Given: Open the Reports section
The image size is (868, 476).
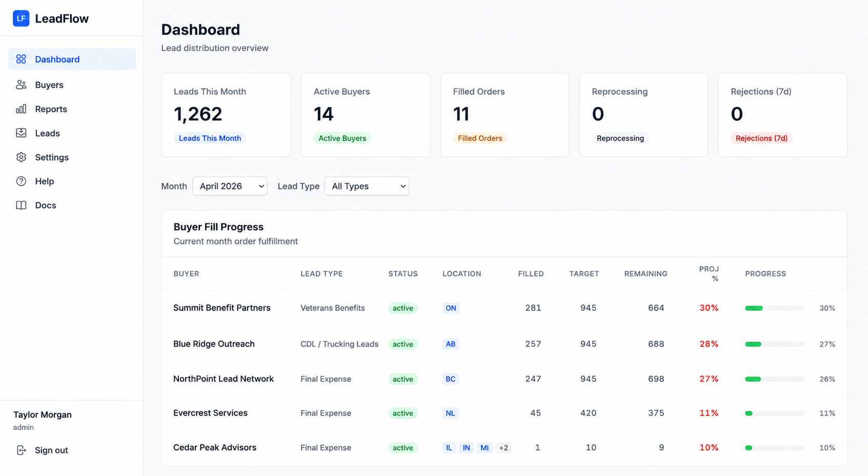Looking at the screenshot, I should (72, 109).
